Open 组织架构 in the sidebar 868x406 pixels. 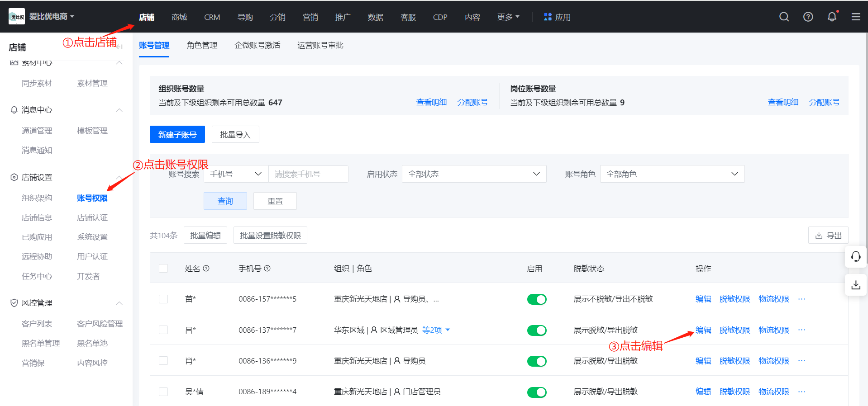(37, 198)
